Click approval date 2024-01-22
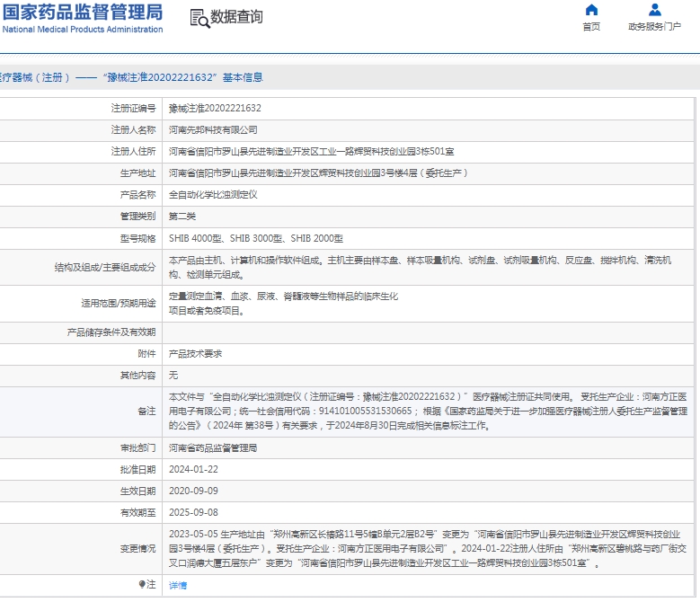The height and width of the screenshot is (602, 700). [x=193, y=469]
